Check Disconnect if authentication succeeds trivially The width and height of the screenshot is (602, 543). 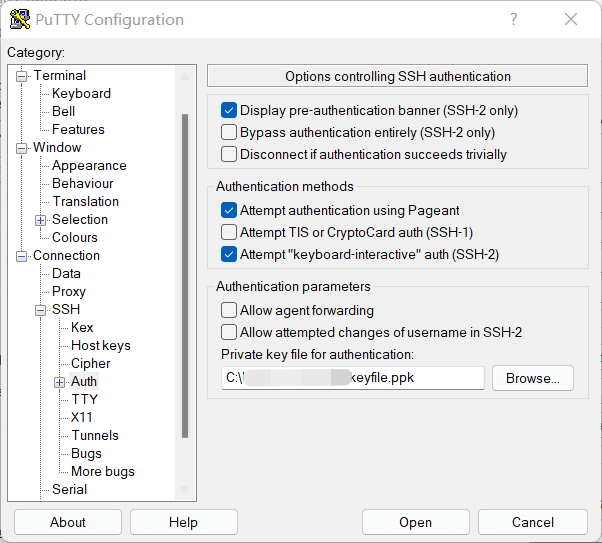pyautogui.click(x=229, y=154)
